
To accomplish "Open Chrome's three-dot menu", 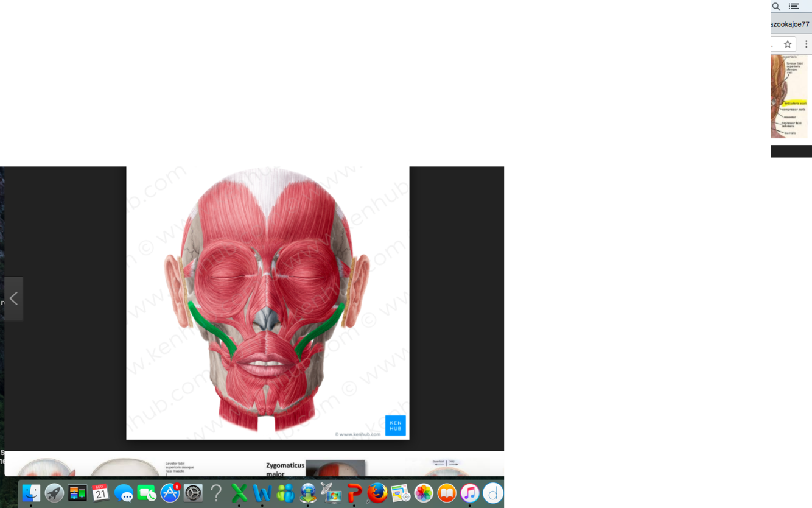I will [806, 44].
